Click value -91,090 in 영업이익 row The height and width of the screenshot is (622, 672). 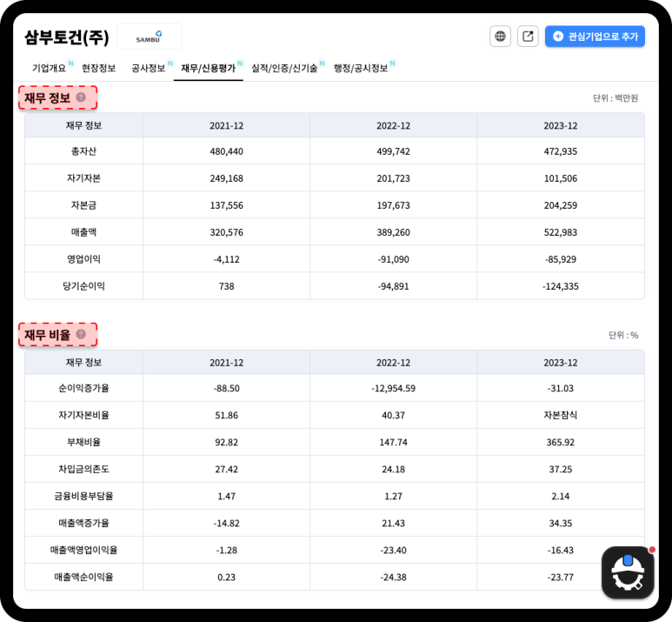coord(394,259)
